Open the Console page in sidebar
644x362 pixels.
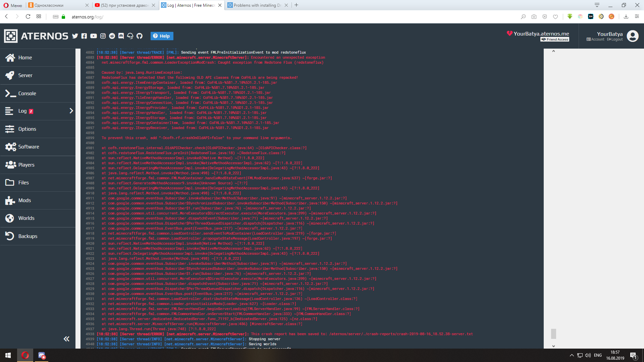[x=38, y=93]
